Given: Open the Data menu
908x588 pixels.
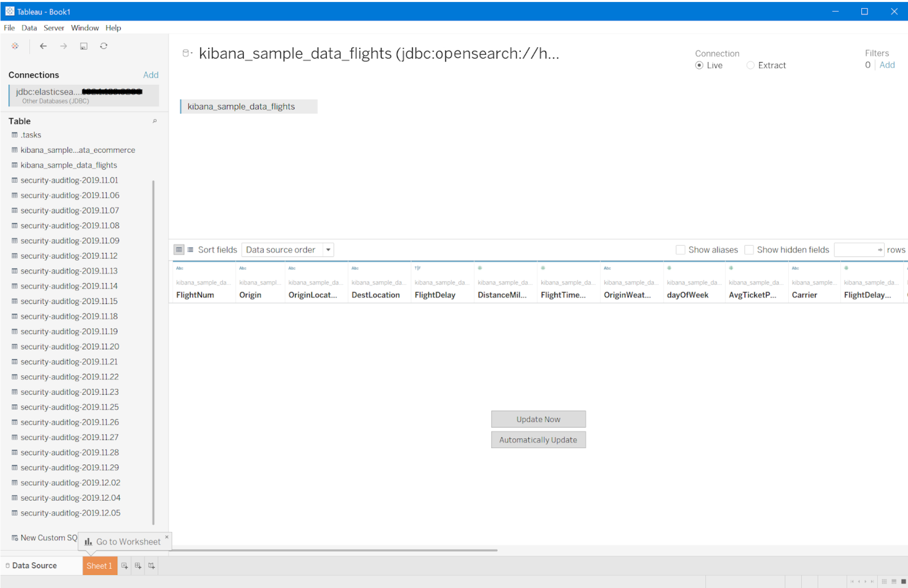Looking at the screenshot, I should coord(29,28).
